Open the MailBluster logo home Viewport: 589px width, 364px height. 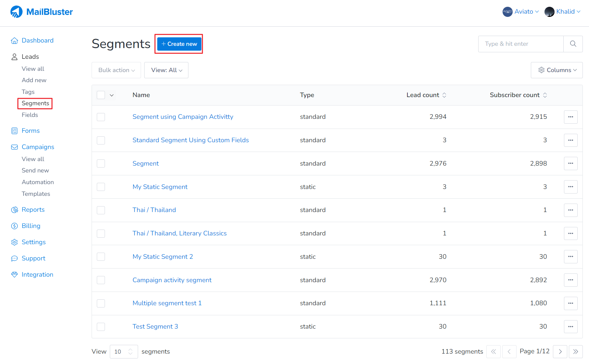tap(42, 12)
